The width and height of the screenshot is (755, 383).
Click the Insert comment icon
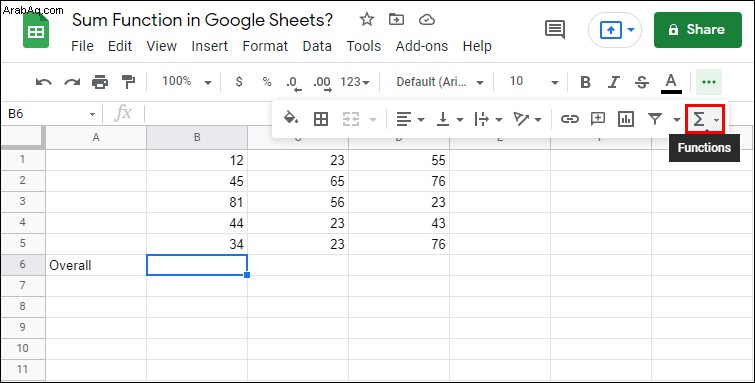click(x=598, y=119)
